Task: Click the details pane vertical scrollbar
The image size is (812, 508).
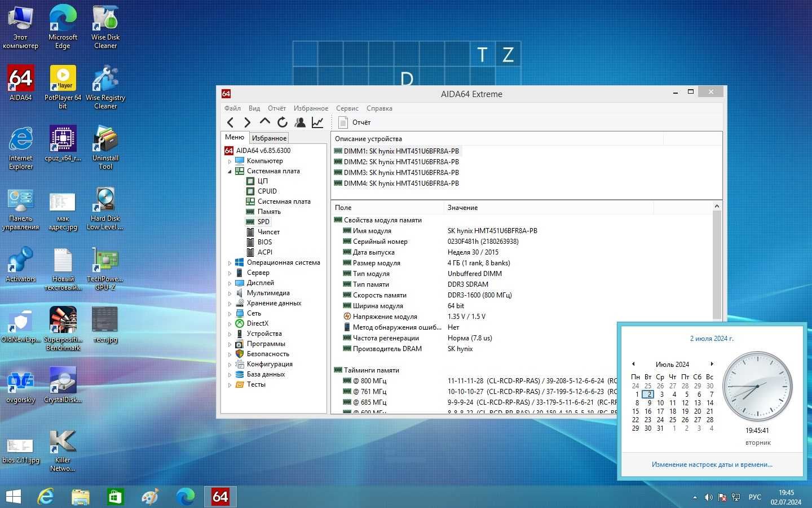Action: [717, 265]
